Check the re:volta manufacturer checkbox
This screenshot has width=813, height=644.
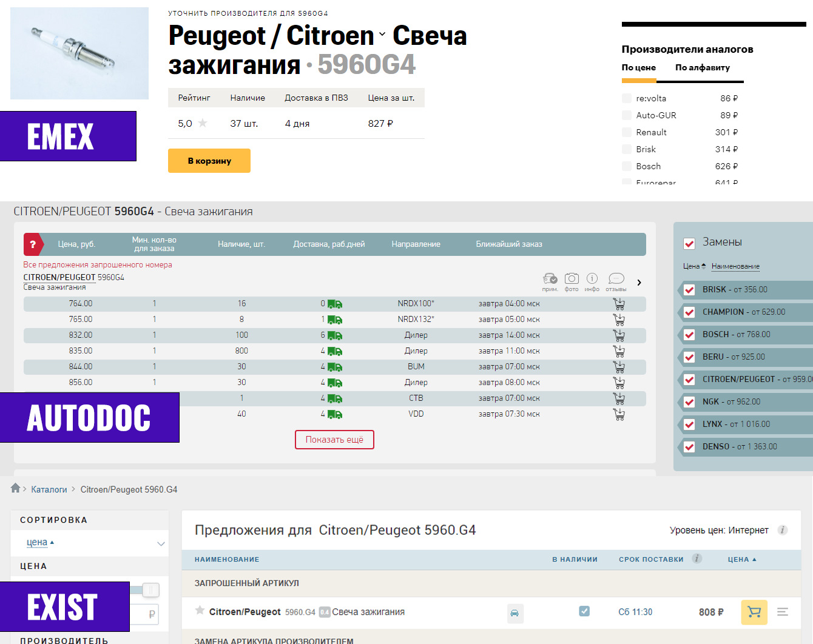point(627,98)
